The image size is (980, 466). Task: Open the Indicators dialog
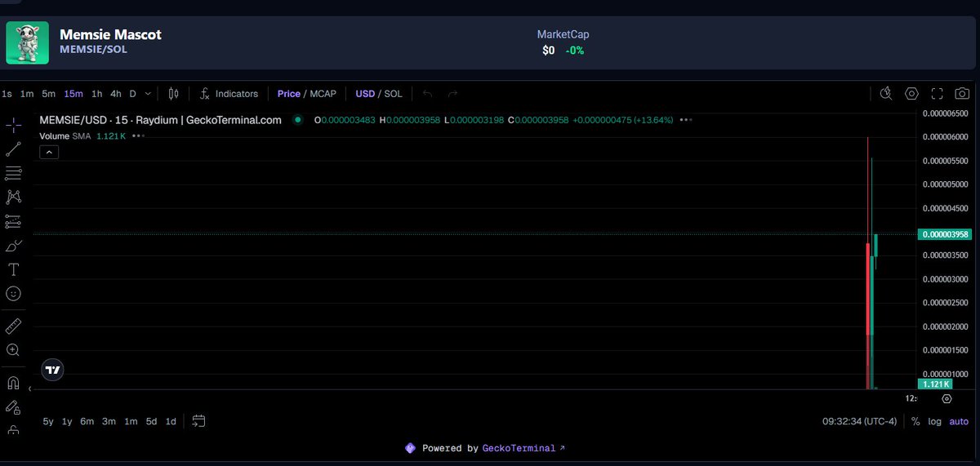pyautogui.click(x=229, y=94)
